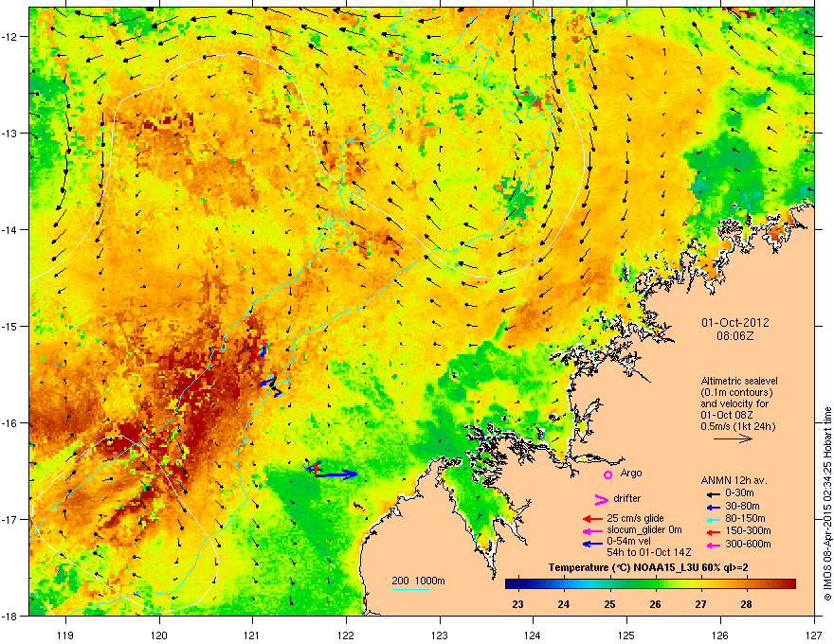Click the magenta Argo circle legend symbol

(607, 474)
